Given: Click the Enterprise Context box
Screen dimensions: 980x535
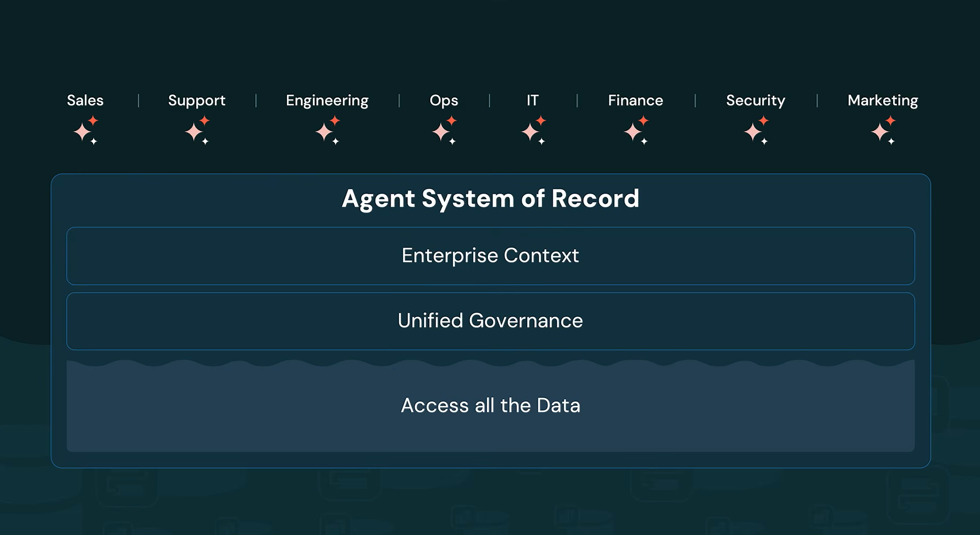Looking at the screenshot, I should pos(491,256).
